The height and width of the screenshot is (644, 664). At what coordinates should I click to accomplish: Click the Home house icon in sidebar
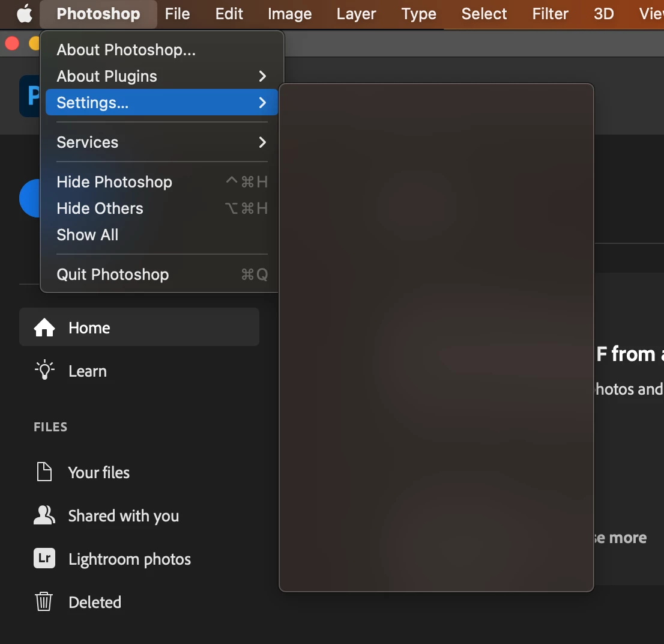(x=44, y=327)
